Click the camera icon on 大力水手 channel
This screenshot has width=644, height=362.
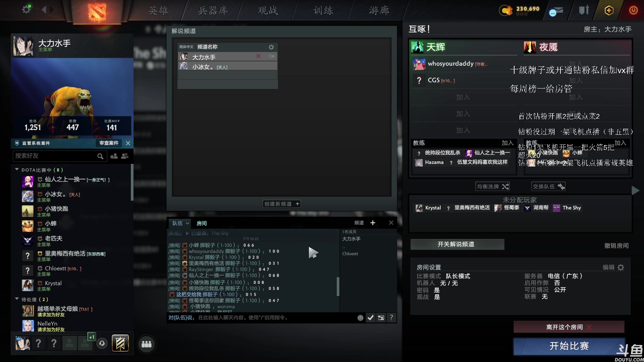point(272,56)
